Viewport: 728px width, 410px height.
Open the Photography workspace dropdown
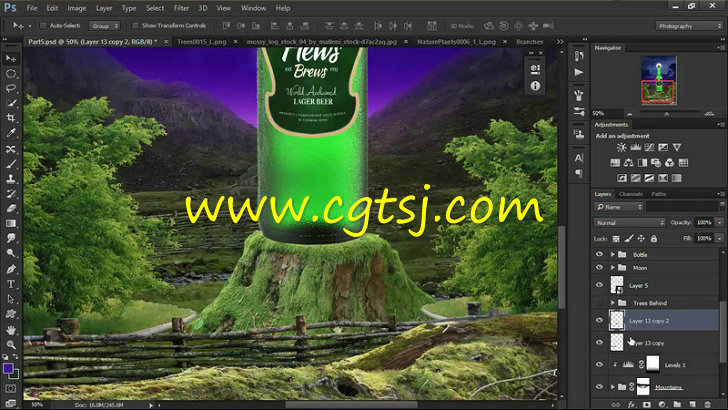coord(689,26)
